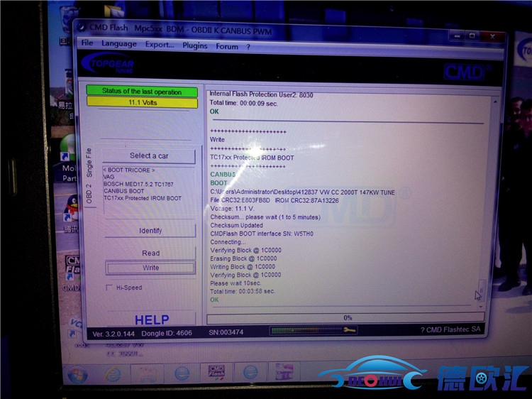Click 'Erasing Block @ 1C0000' log line
Viewport: 532px width, 399px height.
(243, 258)
